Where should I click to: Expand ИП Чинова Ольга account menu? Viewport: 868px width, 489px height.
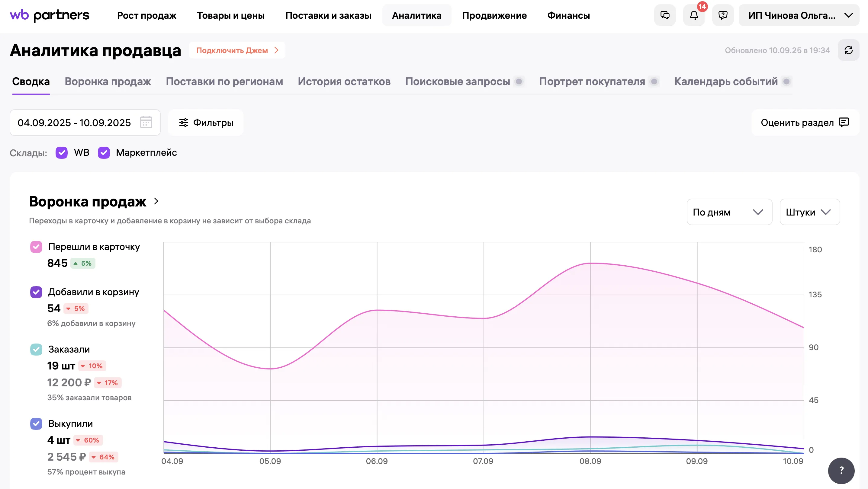[798, 15]
